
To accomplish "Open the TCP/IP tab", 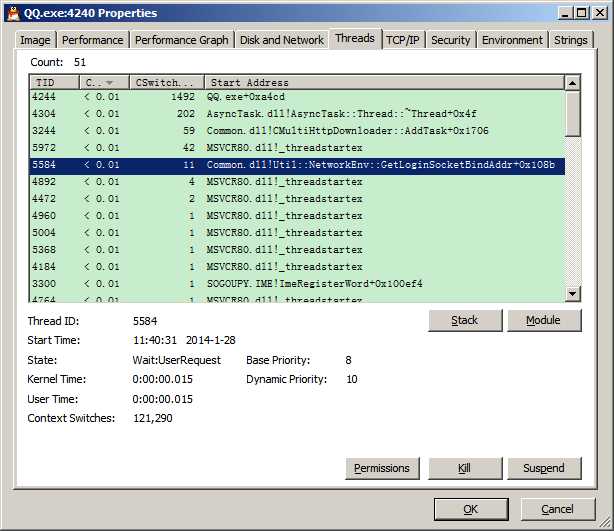I will pyautogui.click(x=403, y=40).
